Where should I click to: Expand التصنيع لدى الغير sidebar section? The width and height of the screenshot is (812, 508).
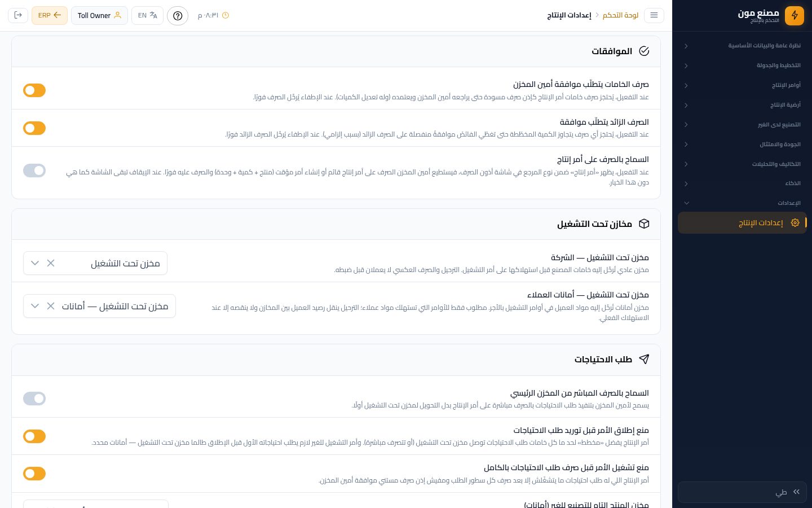click(x=742, y=125)
